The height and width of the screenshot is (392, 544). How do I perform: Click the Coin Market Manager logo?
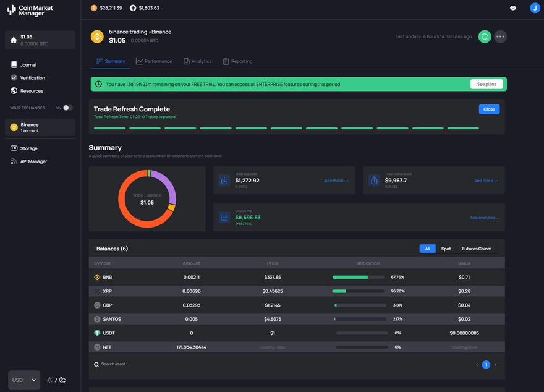(x=30, y=10)
